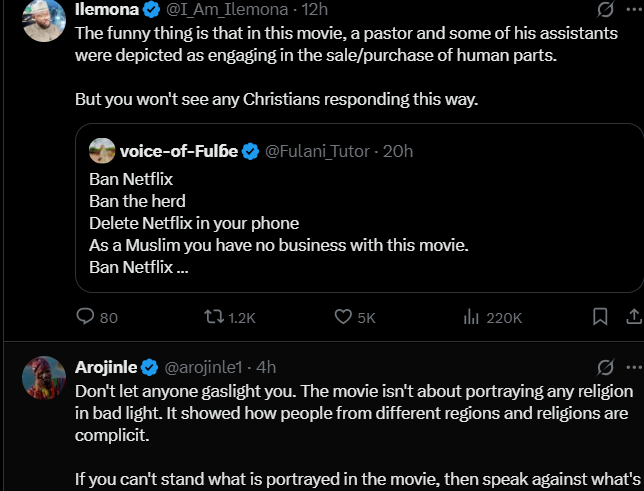
Task: Click Grok icon on Arojinle's tweet
Action: coord(605,366)
